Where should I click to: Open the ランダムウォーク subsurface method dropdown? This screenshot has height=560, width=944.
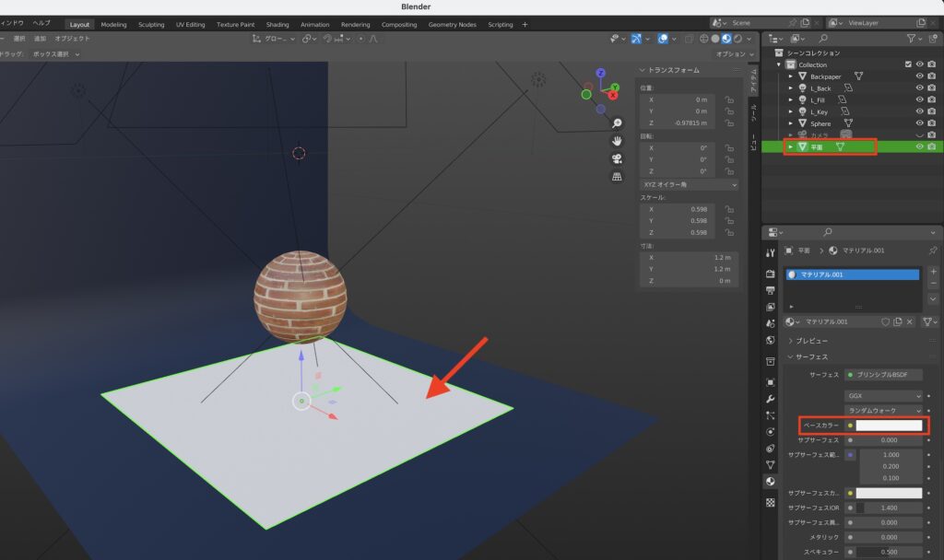point(881,411)
